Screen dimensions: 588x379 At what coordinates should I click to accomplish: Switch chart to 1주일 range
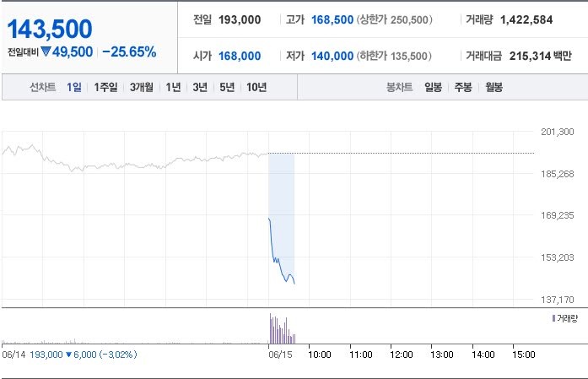tap(105, 87)
